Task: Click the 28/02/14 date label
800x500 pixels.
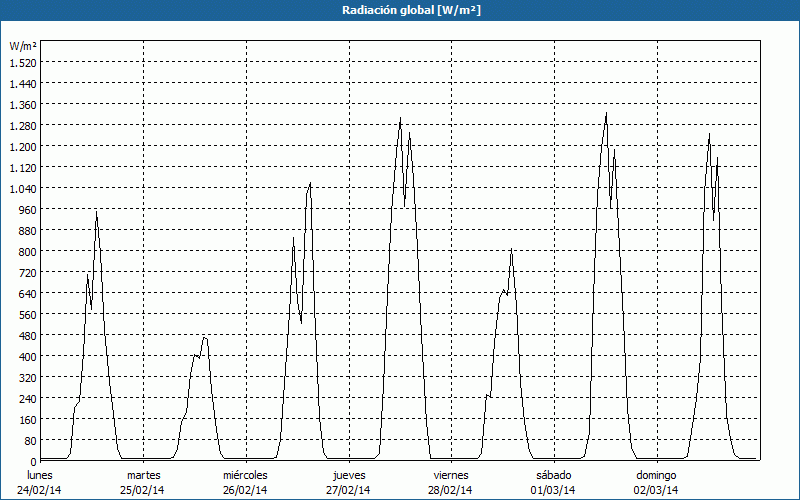Action: 451,490
